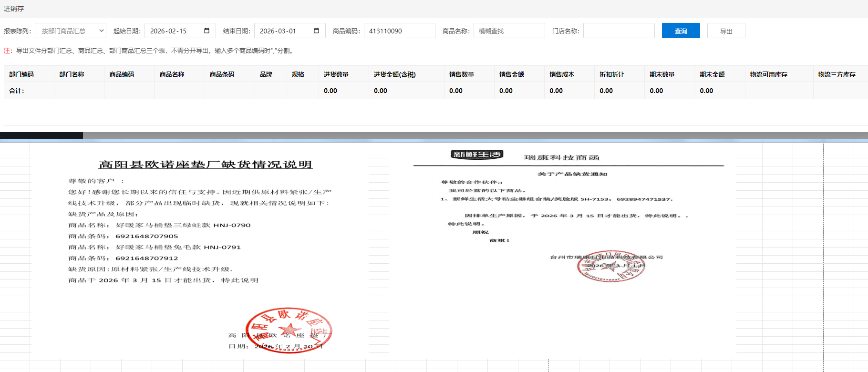The height and width of the screenshot is (372, 868).
Task: Click the red stamp on 欧诺座垫厂 notice
Action: pos(289,330)
